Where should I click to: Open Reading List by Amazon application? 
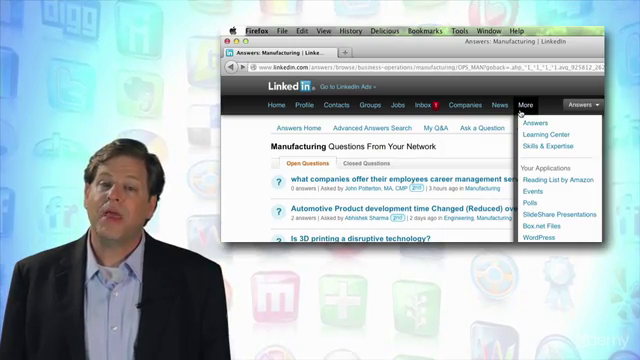tap(558, 180)
